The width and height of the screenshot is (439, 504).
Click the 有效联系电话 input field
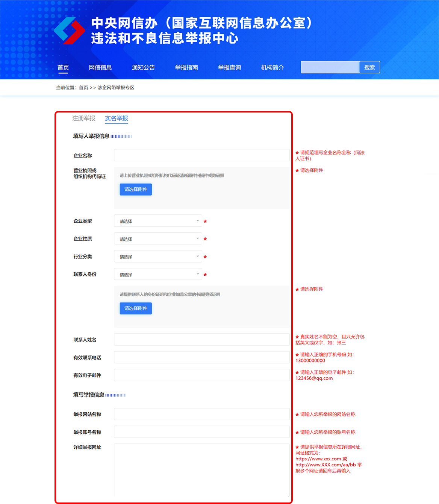[x=202, y=357]
